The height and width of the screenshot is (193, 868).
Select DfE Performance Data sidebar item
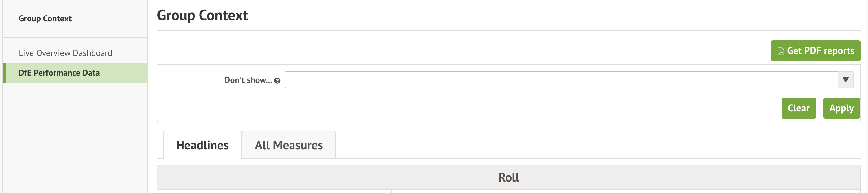click(59, 73)
